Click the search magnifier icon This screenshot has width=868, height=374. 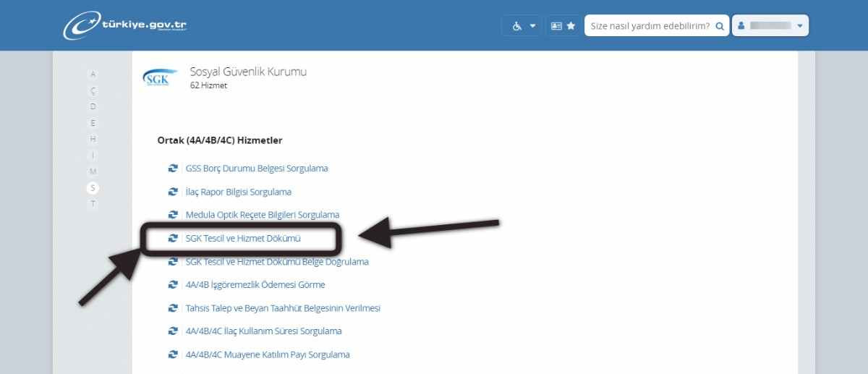(720, 26)
